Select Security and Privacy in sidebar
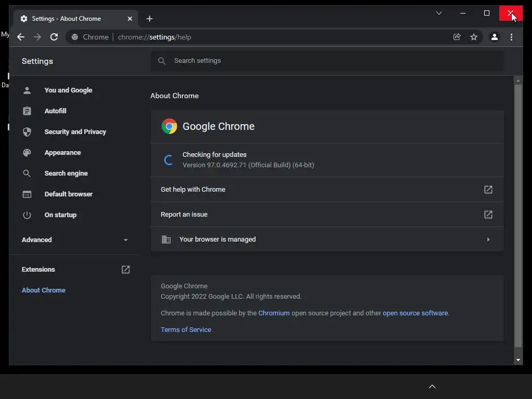The width and height of the screenshot is (532, 399). [75, 131]
